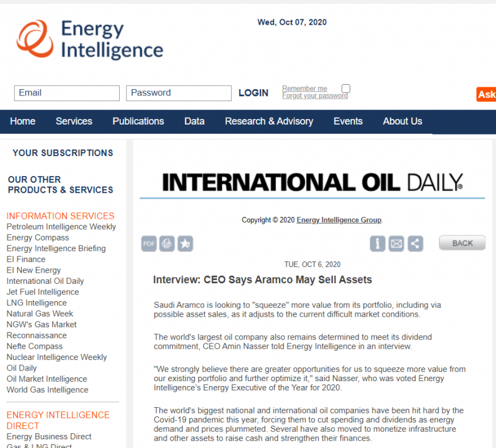The image size is (496, 448).
Task: Click the INFORMATION SERVICES heading
Action: point(60,216)
